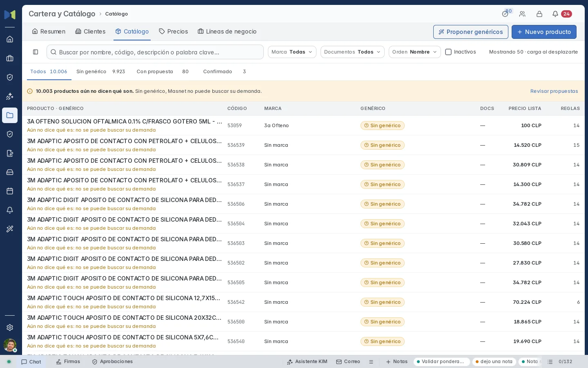Screen dimensions: 588x368
Task: Open the users icon in the header
Action: [522, 14]
